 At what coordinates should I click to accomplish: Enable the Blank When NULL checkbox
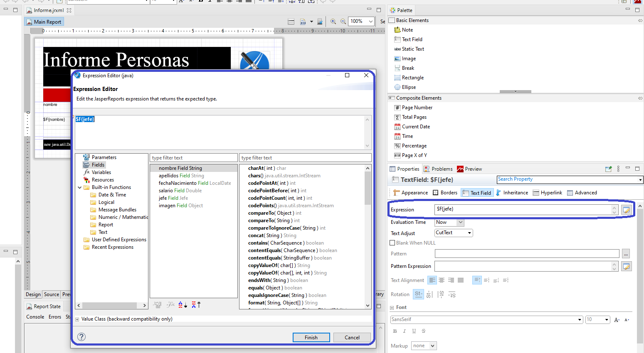[392, 243]
